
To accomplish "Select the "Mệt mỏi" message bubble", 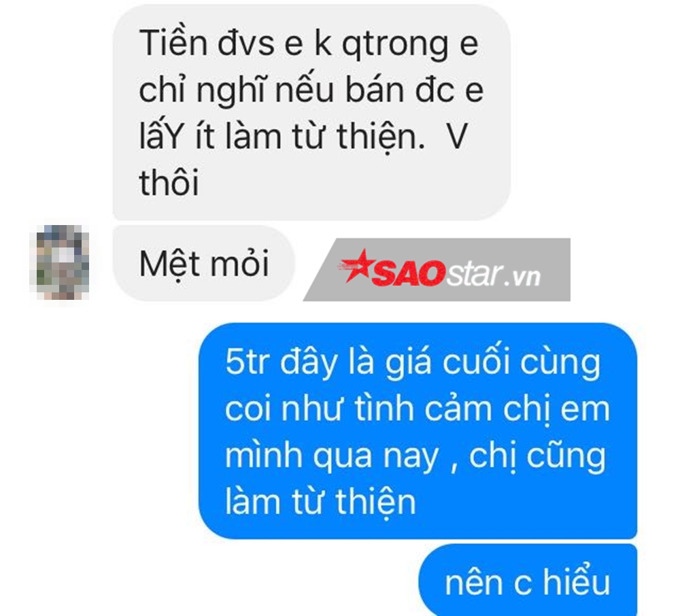I will point(204,263).
